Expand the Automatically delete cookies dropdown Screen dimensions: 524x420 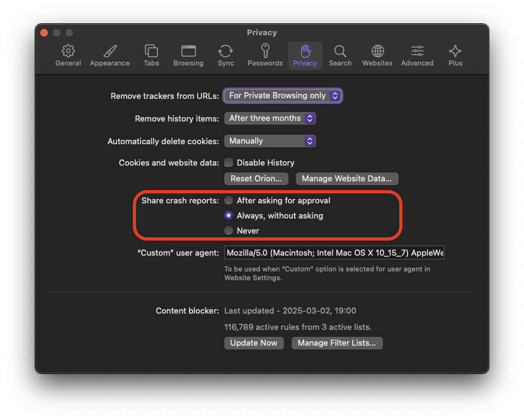(x=270, y=141)
